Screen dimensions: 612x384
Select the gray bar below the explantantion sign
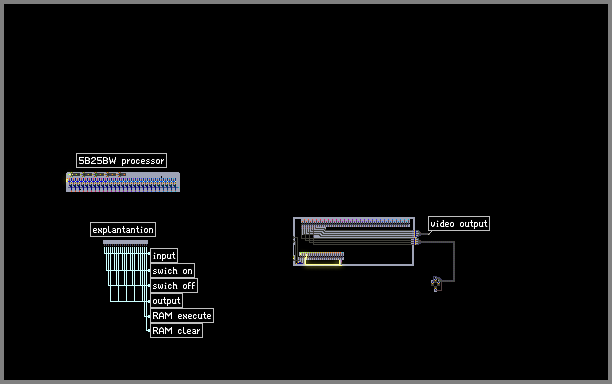(x=125, y=242)
